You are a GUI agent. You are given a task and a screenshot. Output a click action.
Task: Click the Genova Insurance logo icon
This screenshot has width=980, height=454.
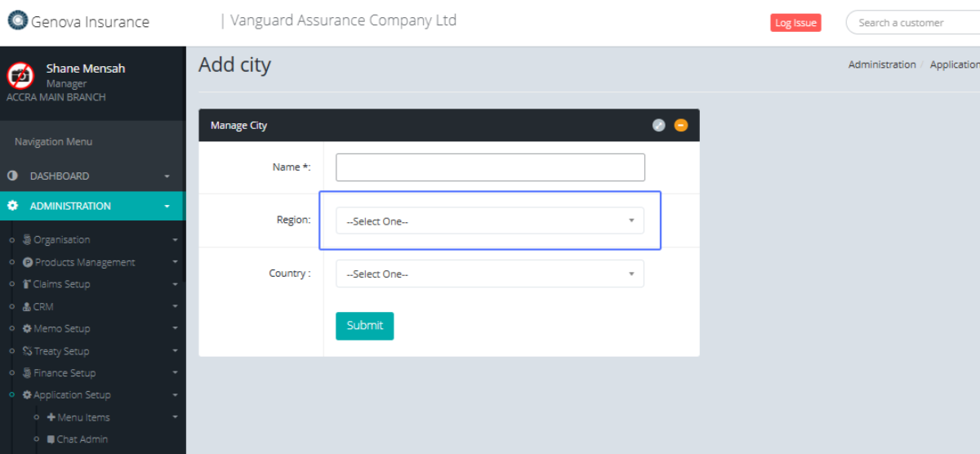point(17,21)
